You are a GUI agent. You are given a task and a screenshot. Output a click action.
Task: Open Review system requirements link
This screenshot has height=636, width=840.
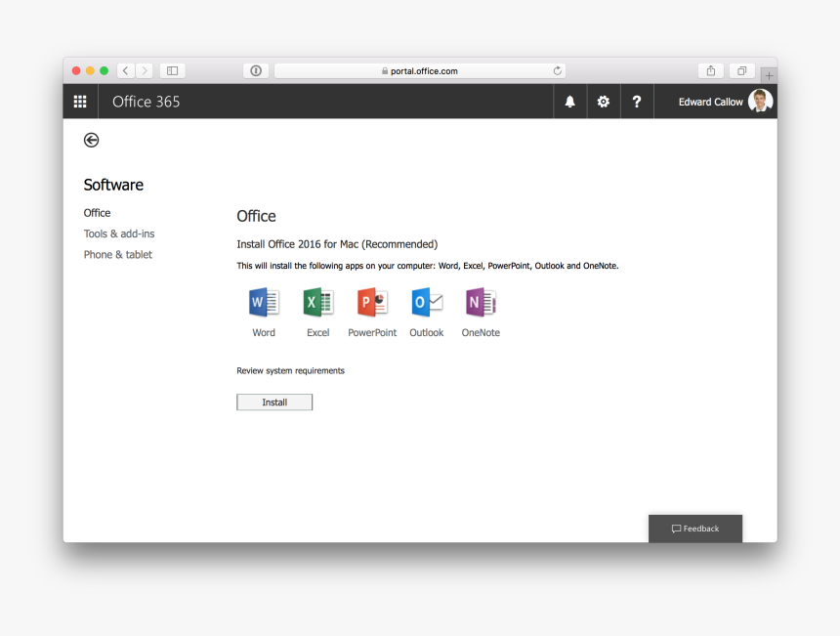290,371
